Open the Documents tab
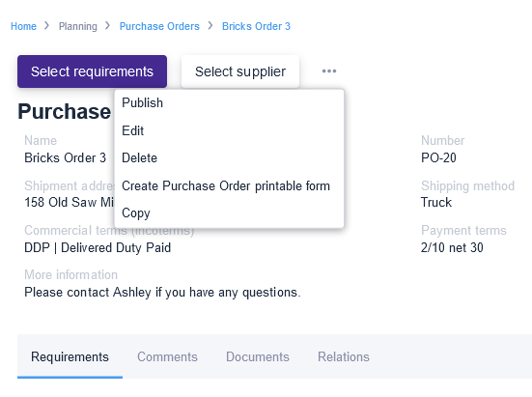This screenshot has width=532, height=397. [x=258, y=356]
